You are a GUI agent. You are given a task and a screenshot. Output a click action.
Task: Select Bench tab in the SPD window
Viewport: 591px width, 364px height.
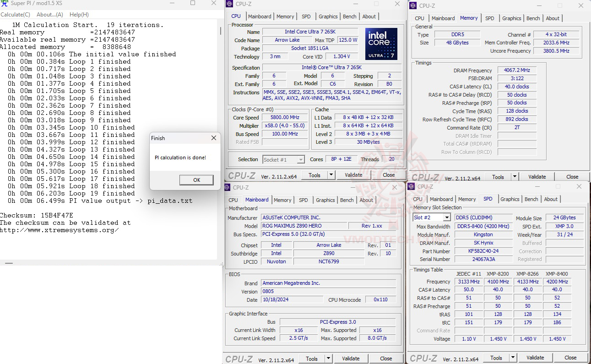pos(531,199)
